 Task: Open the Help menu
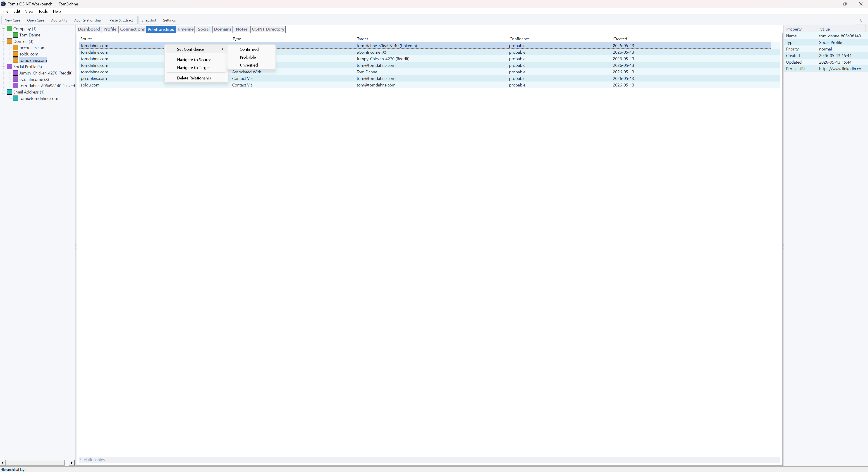(57, 11)
